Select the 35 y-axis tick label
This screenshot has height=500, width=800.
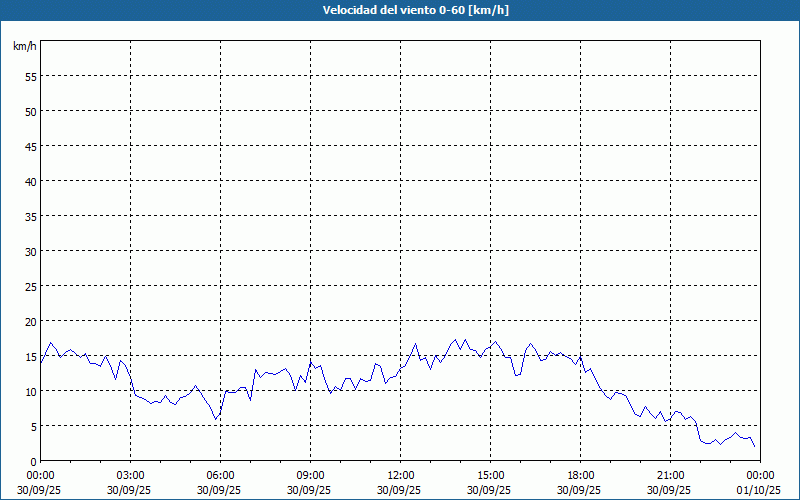30,216
